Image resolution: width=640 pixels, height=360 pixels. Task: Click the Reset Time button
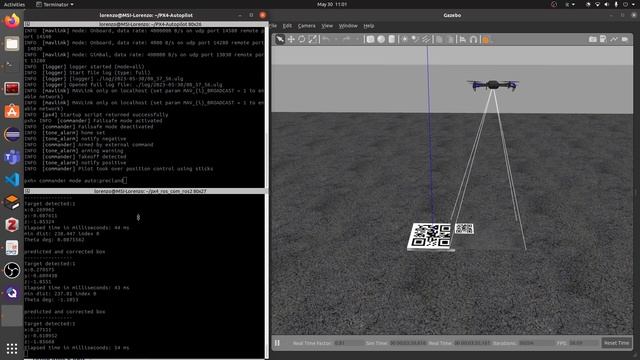coord(616,343)
